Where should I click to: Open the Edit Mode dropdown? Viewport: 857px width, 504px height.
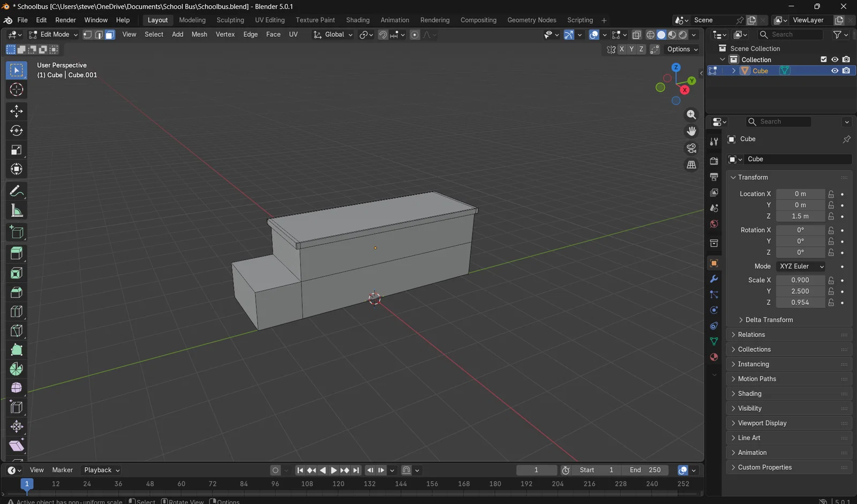[x=53, y=34]
